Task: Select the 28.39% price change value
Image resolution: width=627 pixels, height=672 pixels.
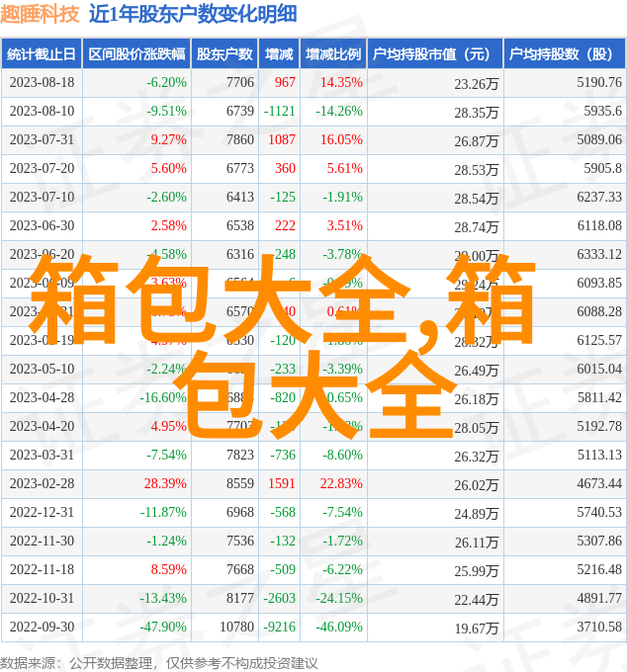Action: [165, 484]
